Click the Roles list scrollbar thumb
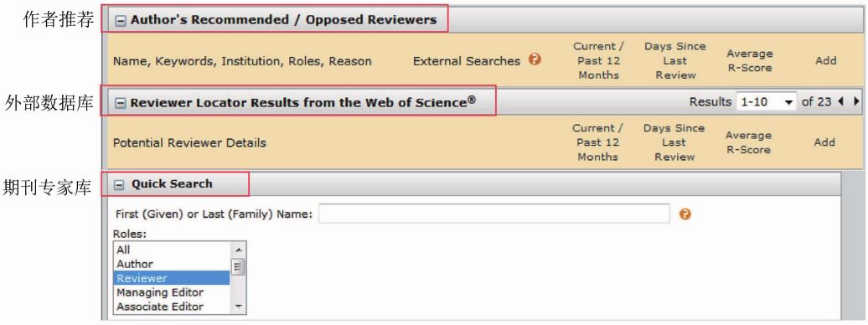Image resolution: width=868 pixels, height=325 pixels. [239, 267]
